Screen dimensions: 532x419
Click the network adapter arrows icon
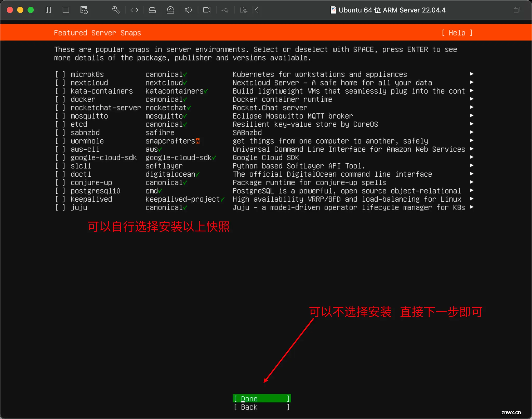tap(134, 10)
